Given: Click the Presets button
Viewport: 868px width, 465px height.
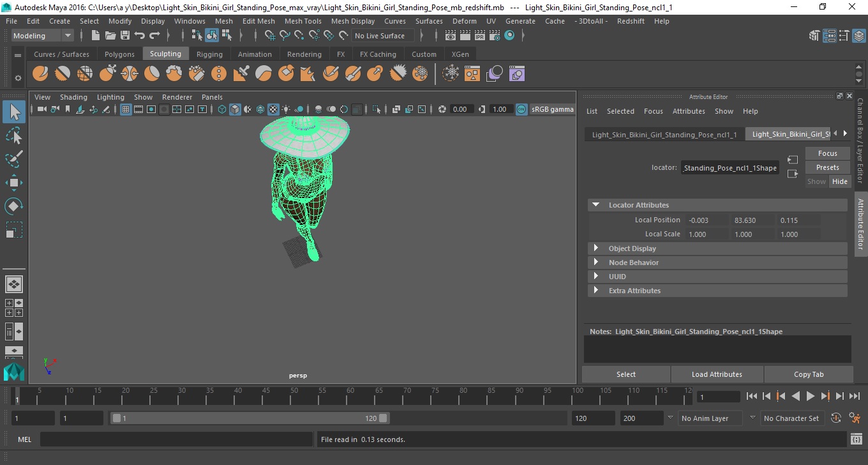Looking at the screenshot, I should [827, 167].
